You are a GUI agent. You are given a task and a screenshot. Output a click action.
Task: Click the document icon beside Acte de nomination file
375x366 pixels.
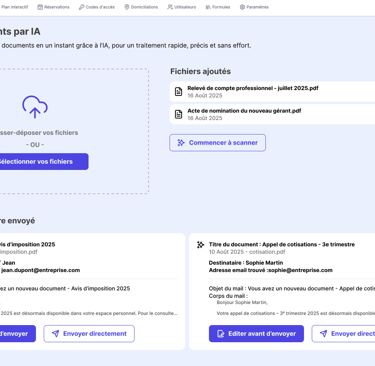179,114
